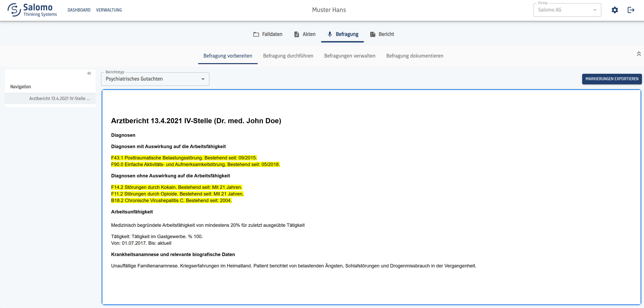
Task: Select the Befragung tab
Action: click(342, 34)
